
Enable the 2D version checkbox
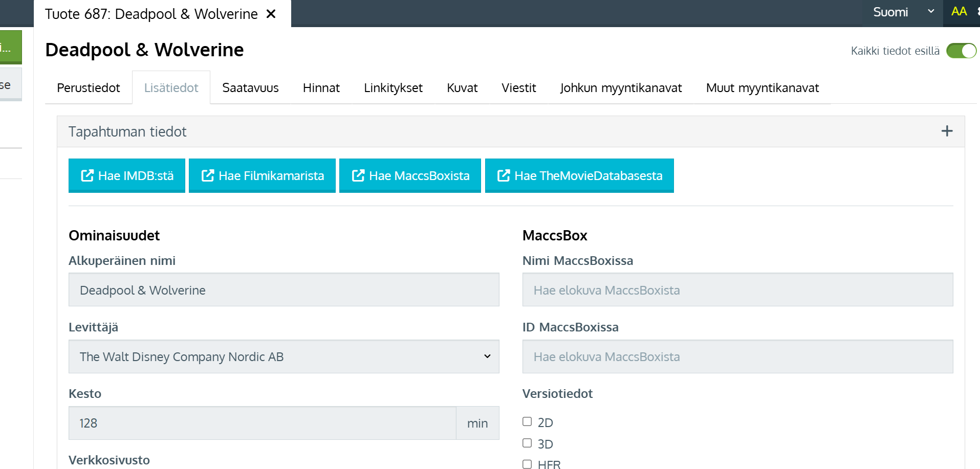pyautogui.click(x=527, y=421)
